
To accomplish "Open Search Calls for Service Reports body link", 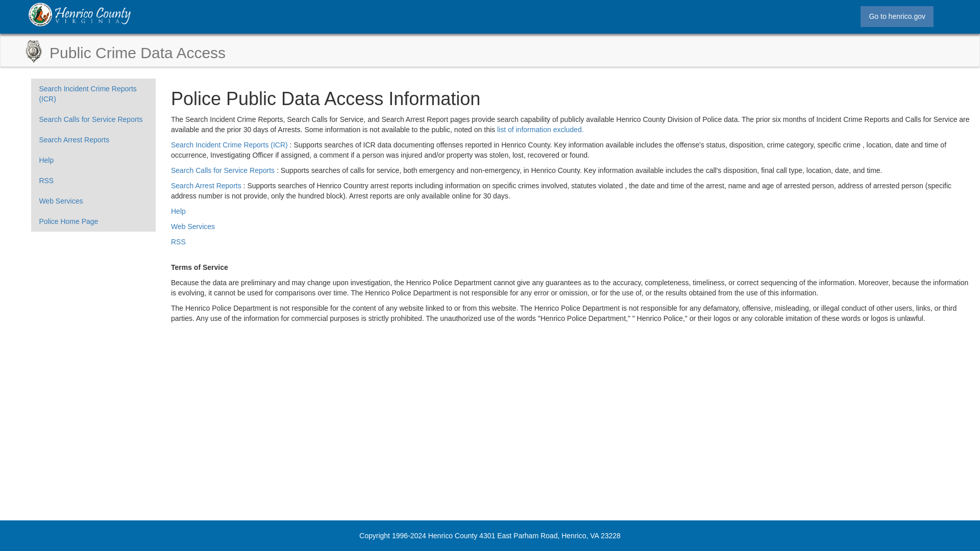I will [223, 170].
